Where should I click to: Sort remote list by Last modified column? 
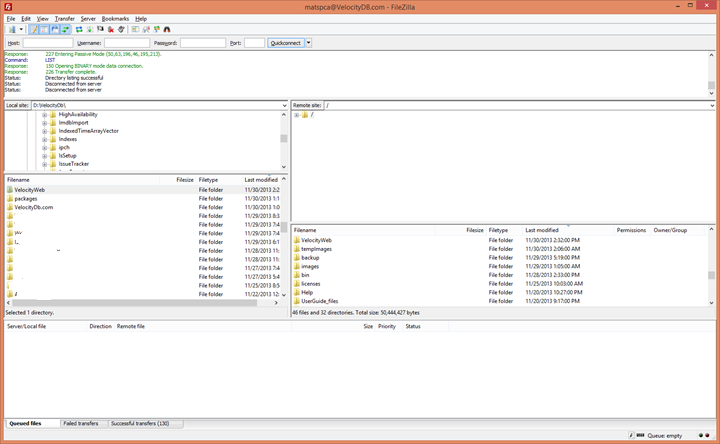[x=568, y=230]
